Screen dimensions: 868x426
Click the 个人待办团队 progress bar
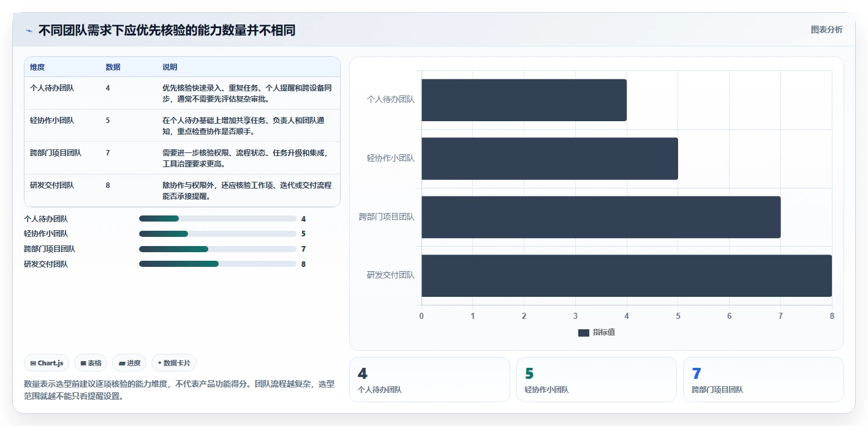(x=217, y=219)
